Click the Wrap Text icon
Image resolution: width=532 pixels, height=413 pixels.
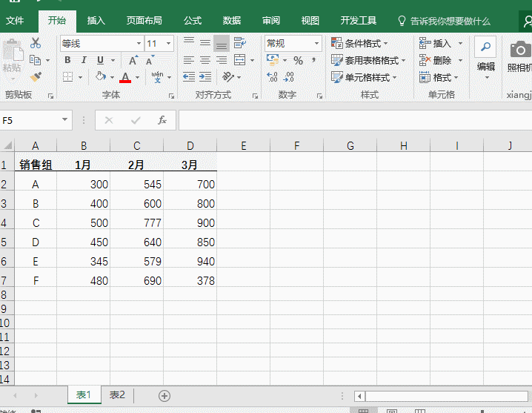pyautogui.click(x=240, y=43)
